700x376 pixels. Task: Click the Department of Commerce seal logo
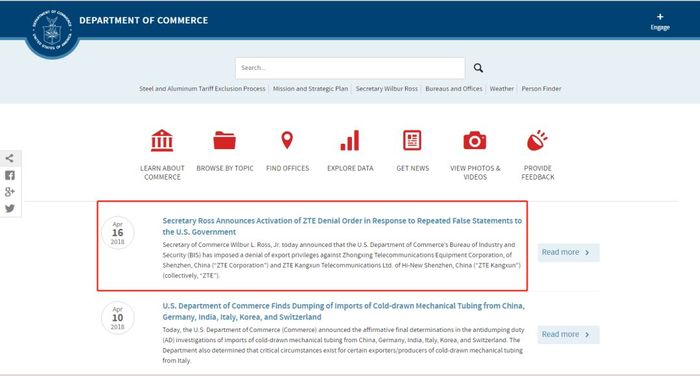(52, 30)
